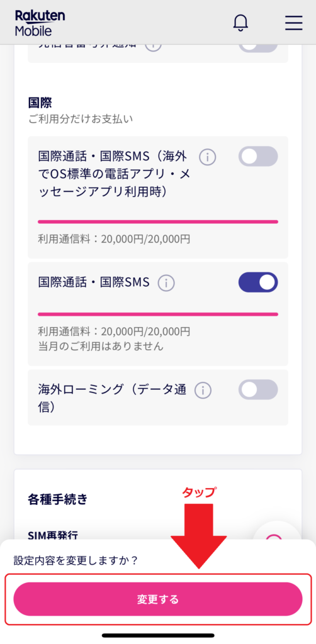Tap the 国際 section heading

click(40, 103)
